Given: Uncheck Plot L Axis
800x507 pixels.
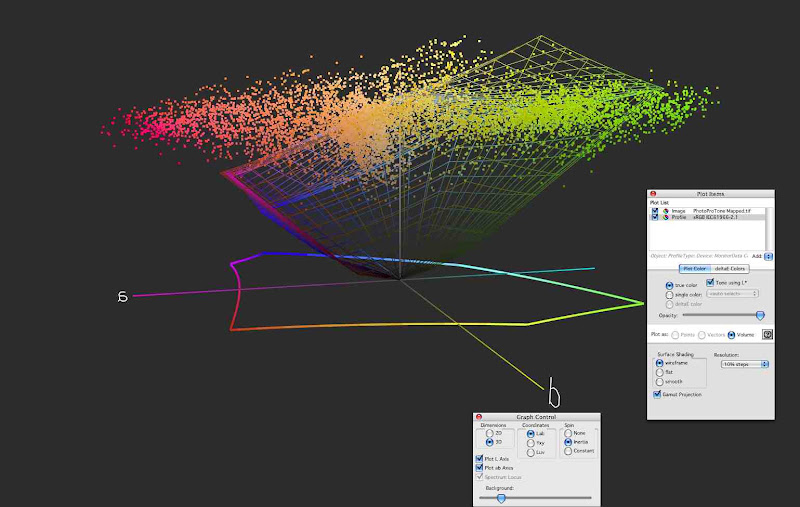Looking at the screenshot, I should click(x=479, y=459).
